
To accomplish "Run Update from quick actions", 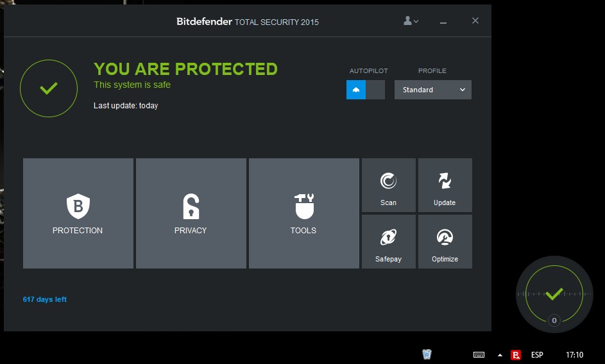I will point(445,185).
